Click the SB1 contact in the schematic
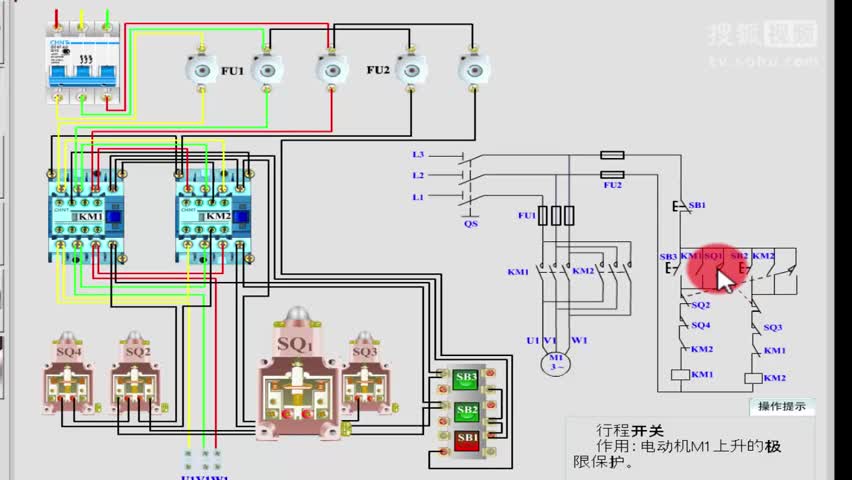Viewport: 852px width, 480px height. 680,207
